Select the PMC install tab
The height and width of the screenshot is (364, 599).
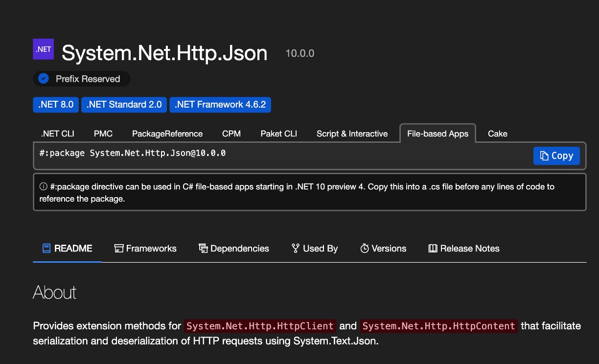click(103, 134)
